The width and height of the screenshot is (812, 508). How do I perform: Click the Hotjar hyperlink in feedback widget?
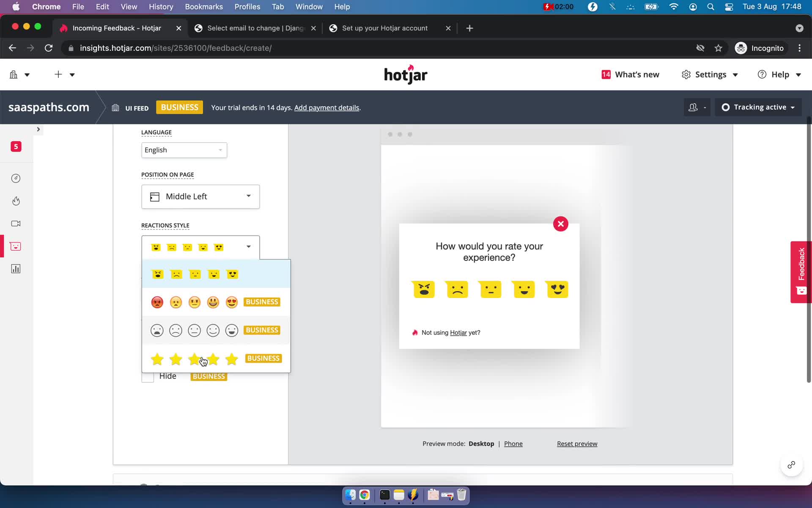click(458, 332)
